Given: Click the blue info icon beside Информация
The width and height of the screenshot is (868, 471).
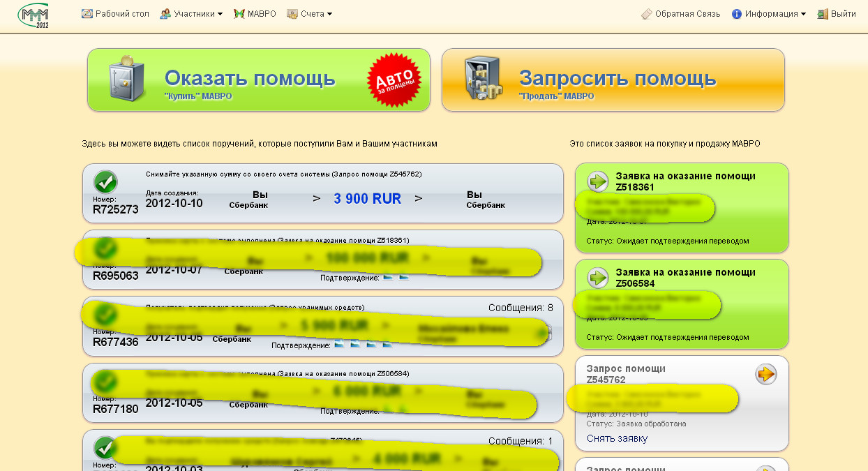Looking at the screenshot, I should point(737,14).
